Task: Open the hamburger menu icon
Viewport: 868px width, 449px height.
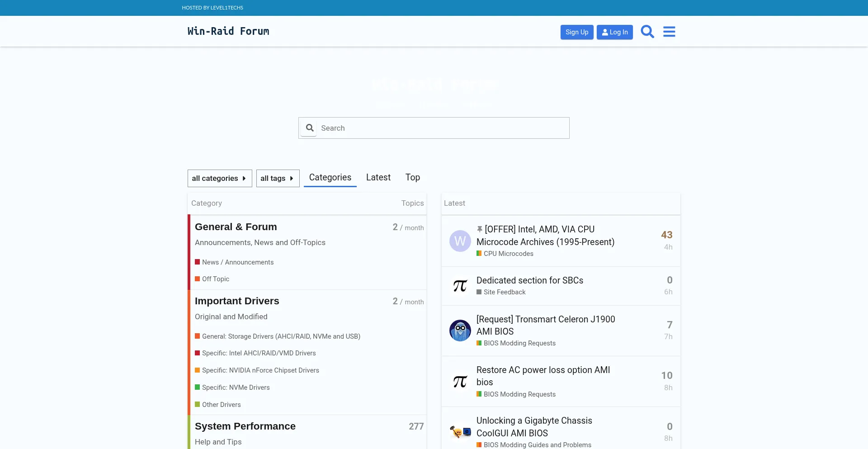Action: (x=669, y=32)
